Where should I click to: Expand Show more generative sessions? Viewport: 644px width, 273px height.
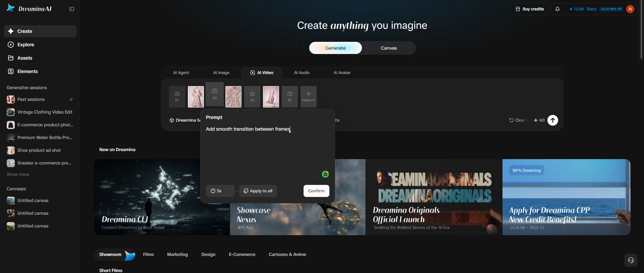pyautogui.click(x=18, y=175)
